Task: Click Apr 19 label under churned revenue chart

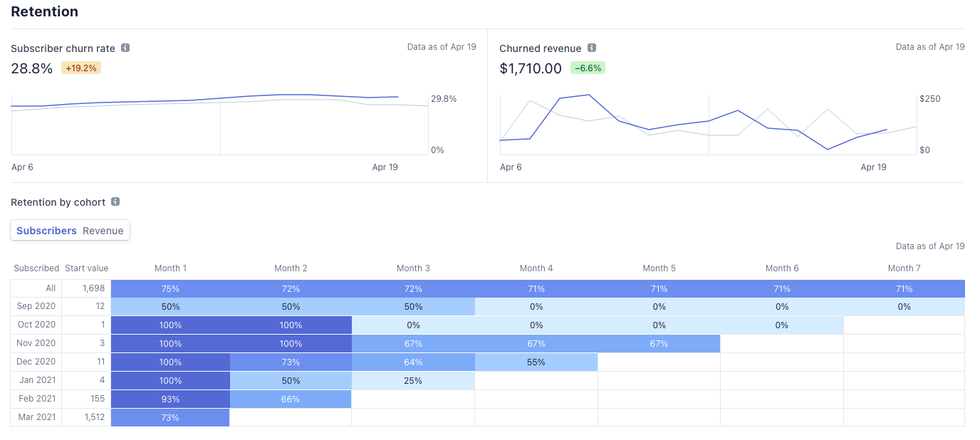Action: (x=873, y=167)
